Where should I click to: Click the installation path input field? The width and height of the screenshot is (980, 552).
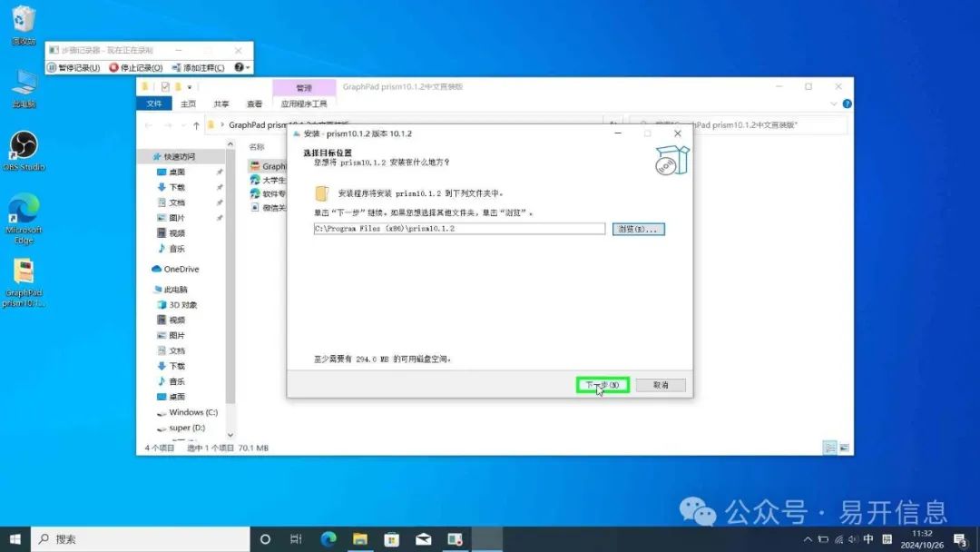click(459, 229)
